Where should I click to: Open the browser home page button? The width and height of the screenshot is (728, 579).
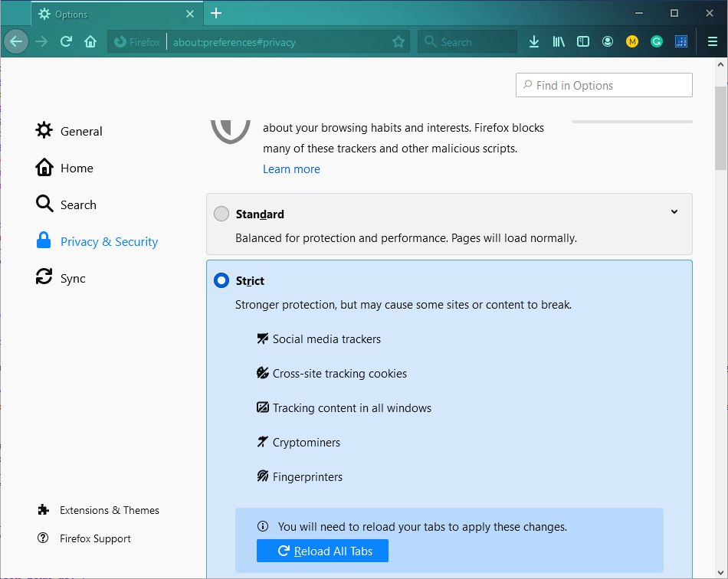pos(90,42)
